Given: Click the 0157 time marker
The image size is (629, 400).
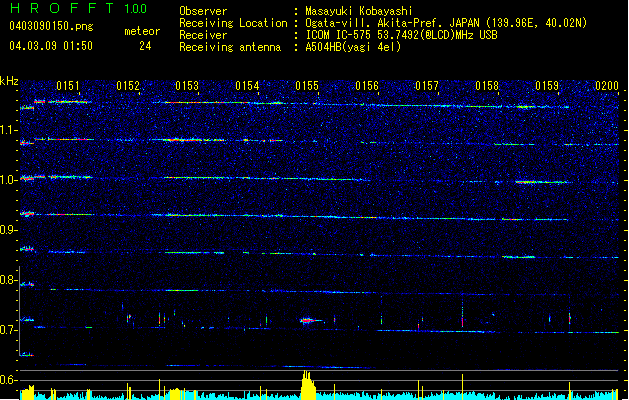Looking at the screenshot, I should tap(427, 86).
